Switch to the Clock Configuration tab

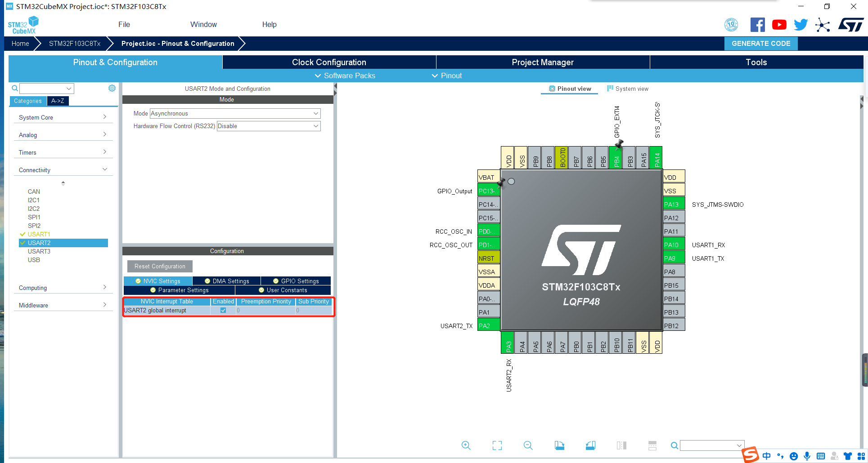click(329, 62)
